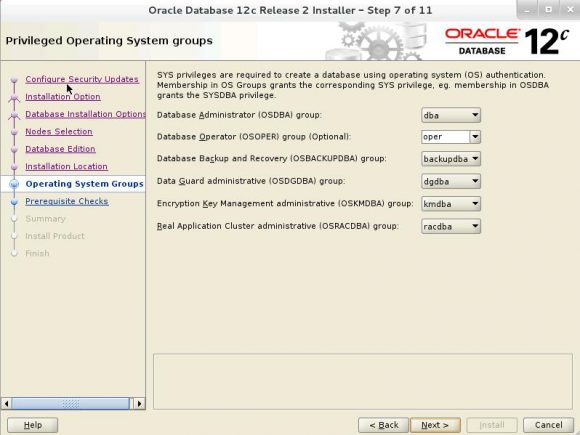Open the OSDBA group dropdown showing dba
Image resolution: width=580 pixels, height=435 pixels.
[451, 115]
